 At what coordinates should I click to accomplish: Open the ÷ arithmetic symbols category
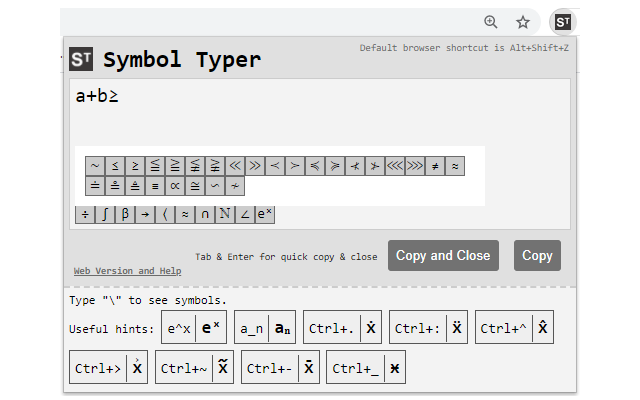85,215
